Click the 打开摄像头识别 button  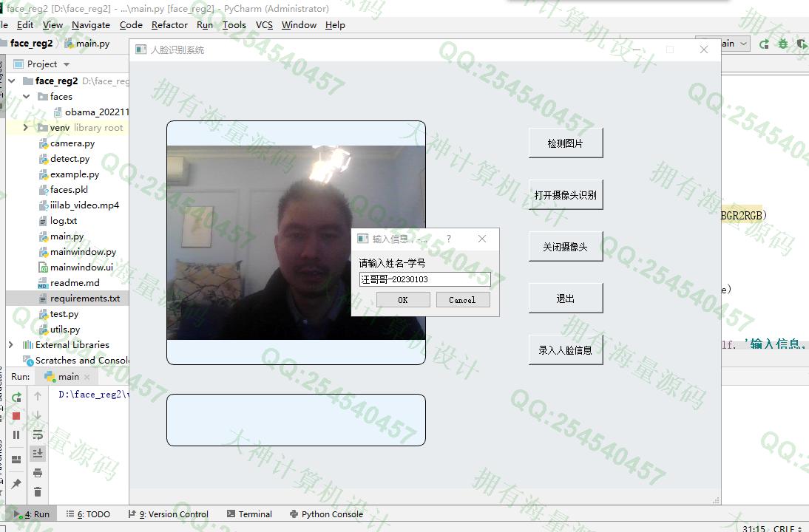coord(566,195)
